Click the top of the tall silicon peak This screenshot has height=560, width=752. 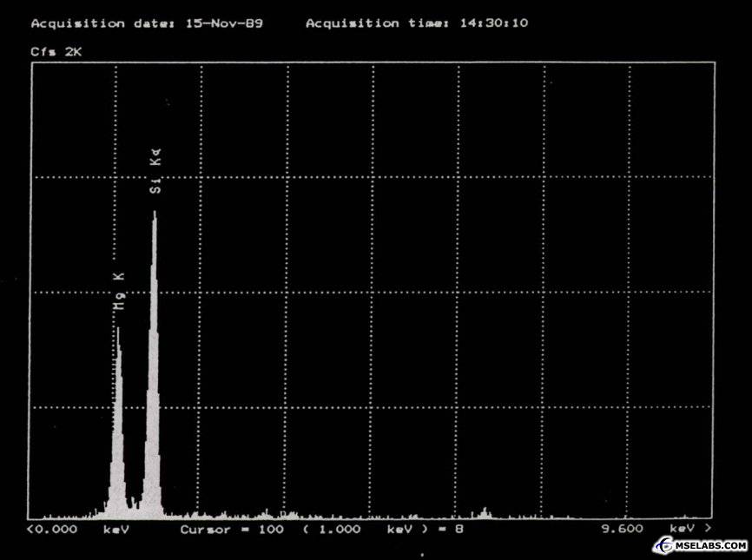155,214
